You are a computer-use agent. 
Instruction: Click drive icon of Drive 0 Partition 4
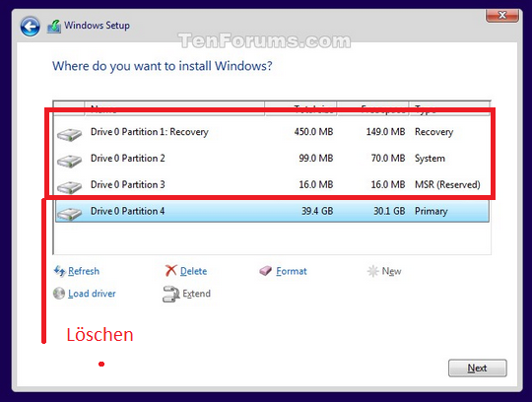click(70, 214)
